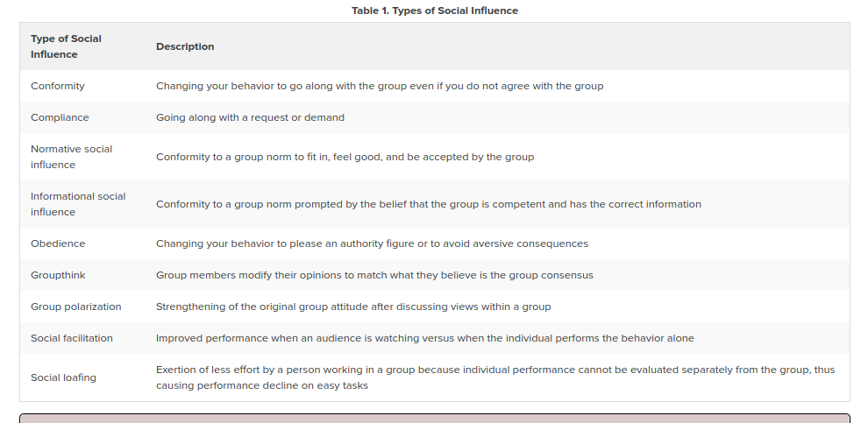
Task: Select the 'Groupthink' row label
Action: 58,275
